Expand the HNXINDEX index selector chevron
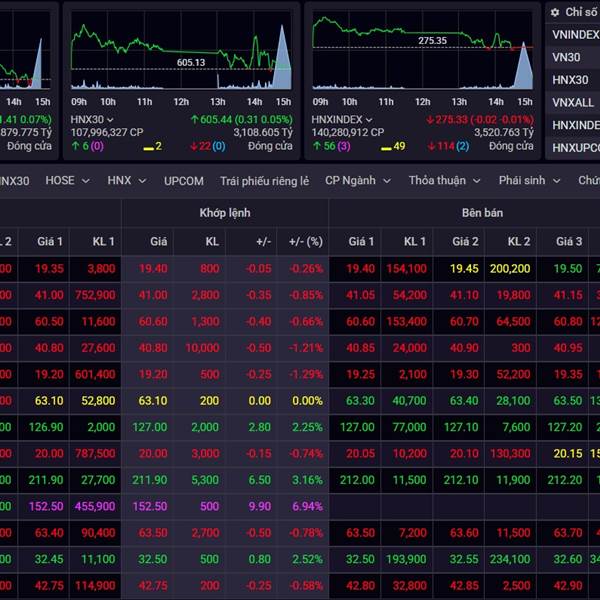The width and height of the screenshot is (600, 600). point(369,120)
